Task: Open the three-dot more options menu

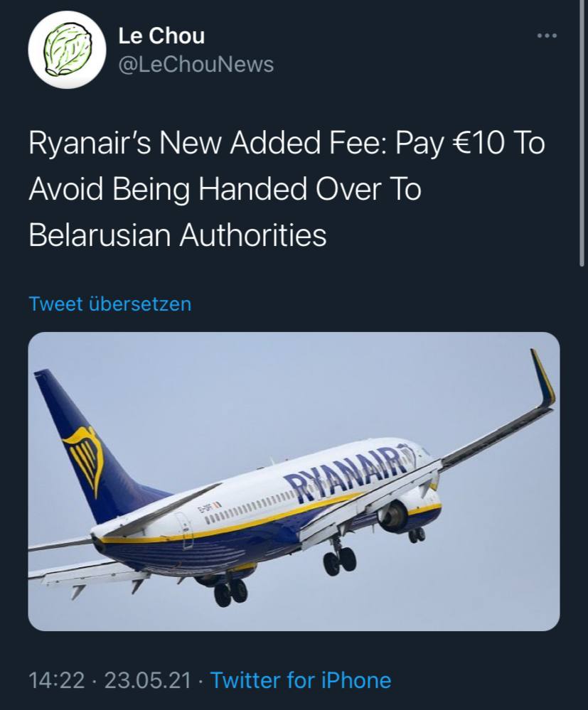Action: pos(547,36)
